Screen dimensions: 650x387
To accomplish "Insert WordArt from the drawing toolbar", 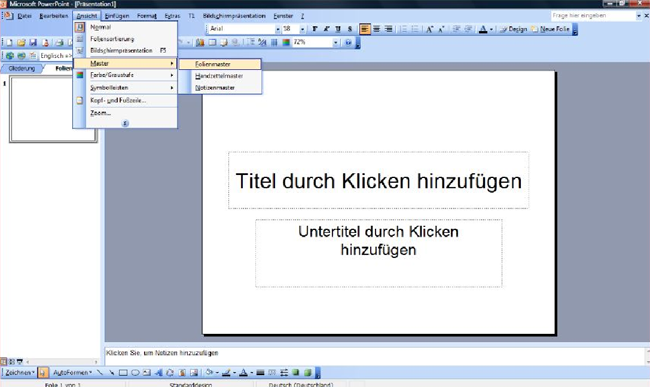I will point(158,372).
